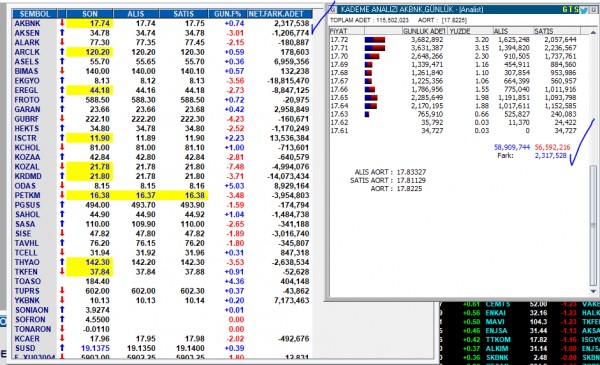
Task: Click the FIYAT column header in Kademe Analizi
Action: pos(347,31)
